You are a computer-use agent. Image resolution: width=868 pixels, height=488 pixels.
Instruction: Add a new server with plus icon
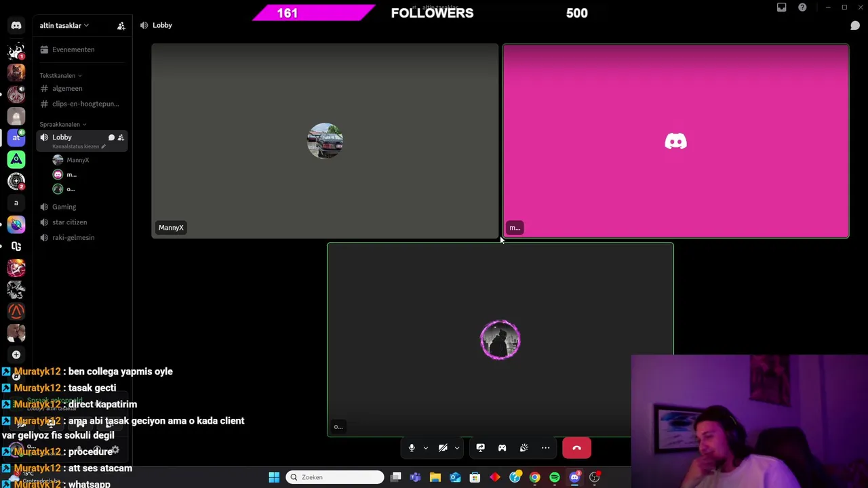point(16,354)
